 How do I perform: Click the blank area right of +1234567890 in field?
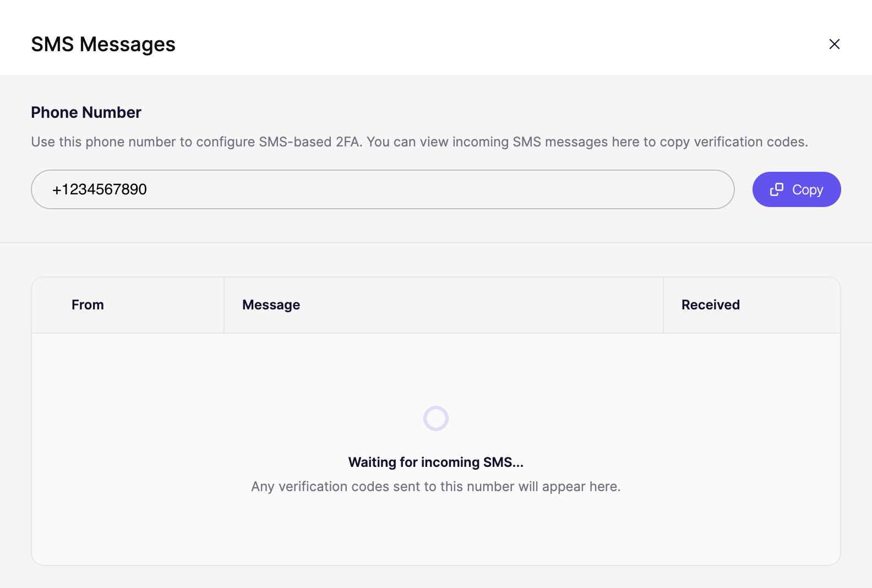tap(440, 189)
